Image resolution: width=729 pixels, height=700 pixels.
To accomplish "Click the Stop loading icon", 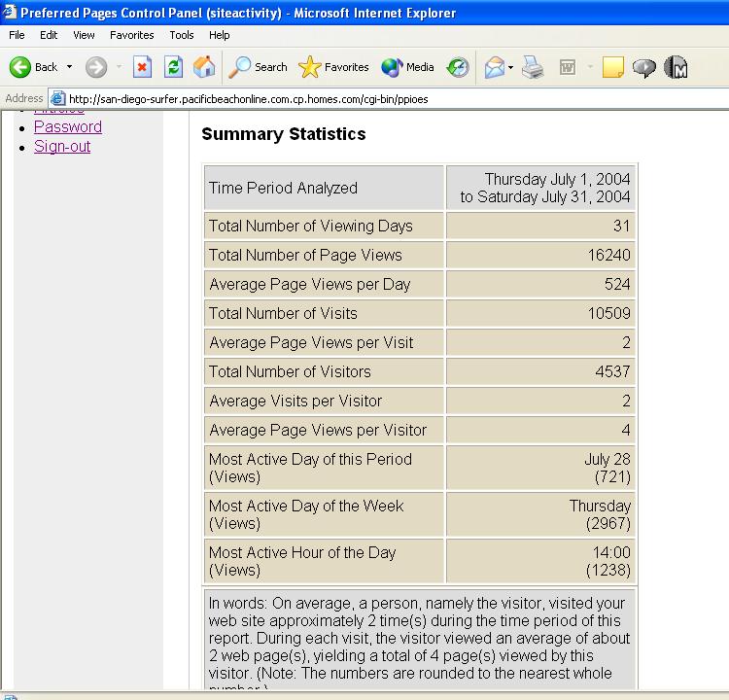I will point(142,67).
